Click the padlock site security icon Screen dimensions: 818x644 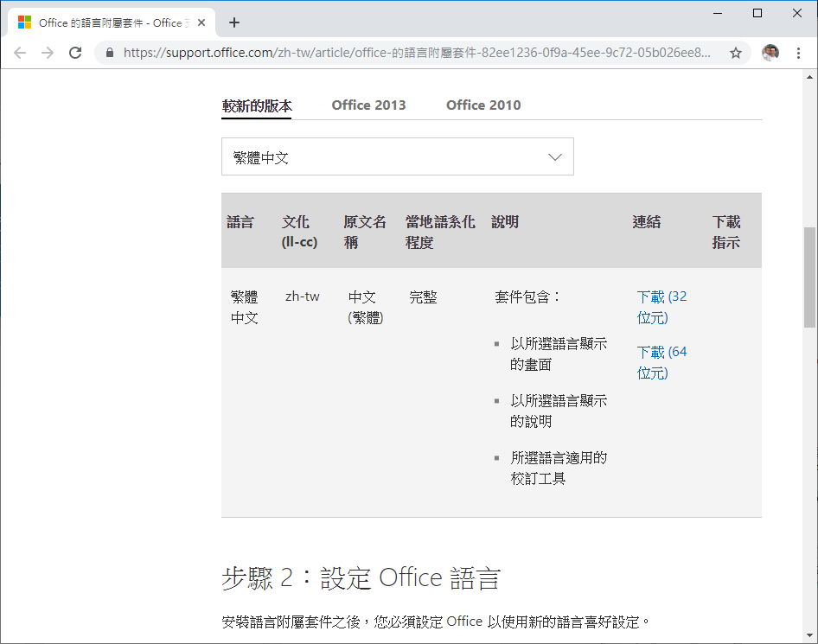tap(110, 53)
